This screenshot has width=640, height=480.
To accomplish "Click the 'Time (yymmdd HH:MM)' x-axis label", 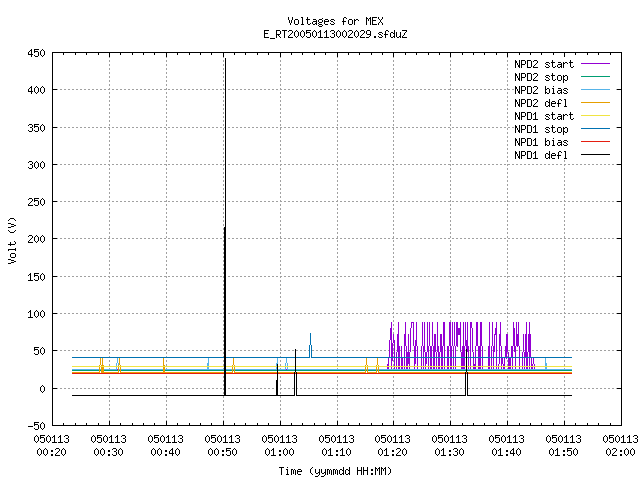I will [x=335, y=471].
